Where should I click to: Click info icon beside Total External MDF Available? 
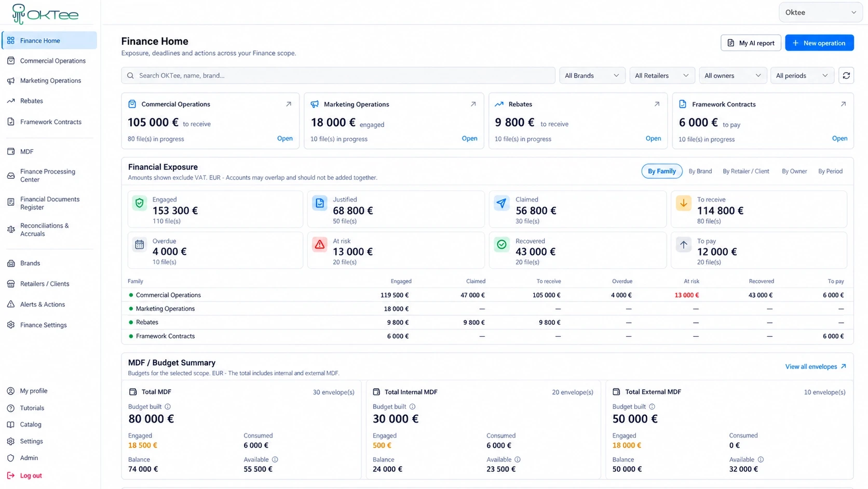tap(761, 459)
